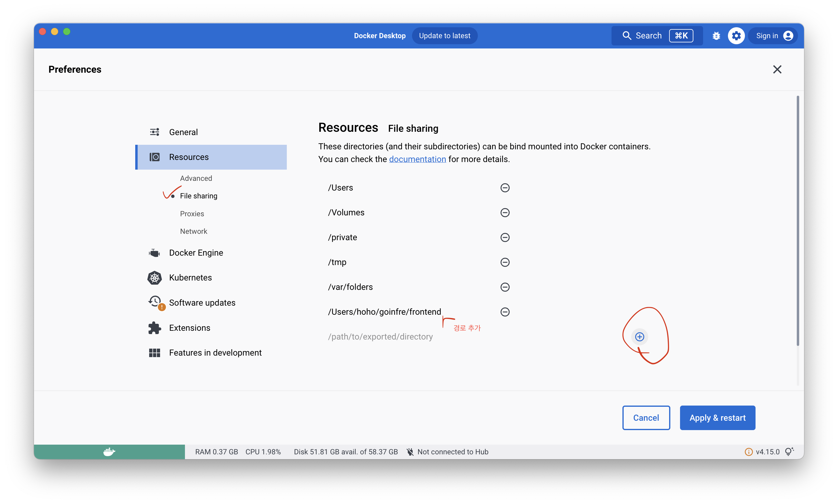
Task: Click the CPU 1.98% status
Action: [x=263, y=452]
